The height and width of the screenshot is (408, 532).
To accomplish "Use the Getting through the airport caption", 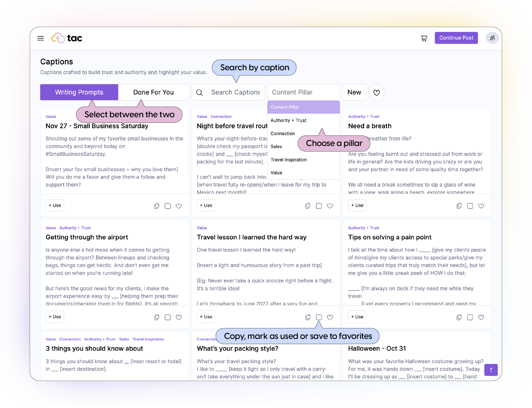I will point(55,317).
